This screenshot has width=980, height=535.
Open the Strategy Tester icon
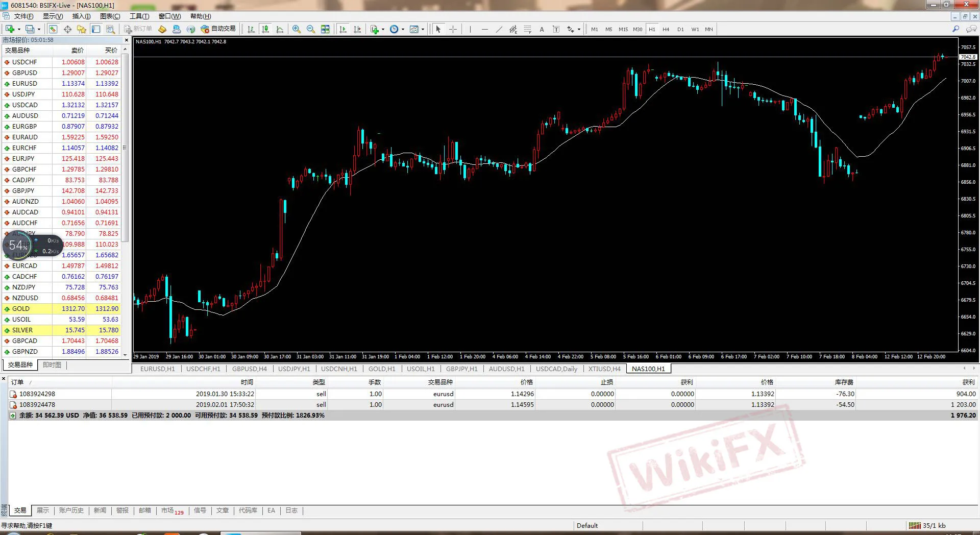point(110,29)
